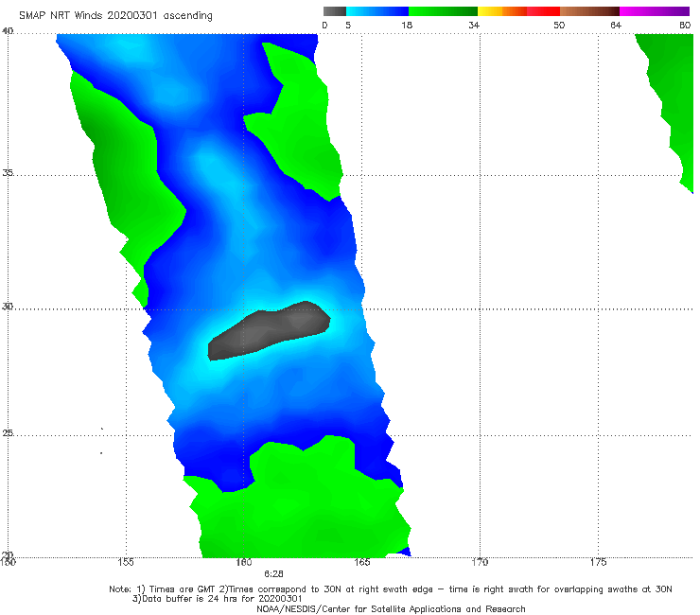Image resolution: width=700 pixels, height=615 pixels.
Task: Click the longitude label '165'
Action: 362,562
